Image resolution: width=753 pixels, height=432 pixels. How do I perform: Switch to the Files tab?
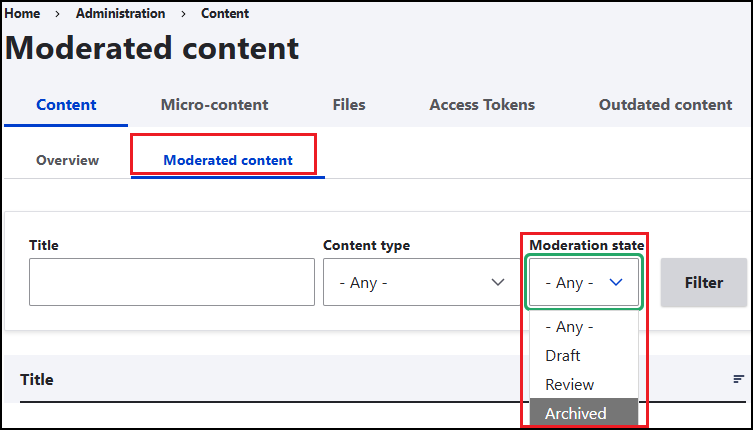[349, 105]
